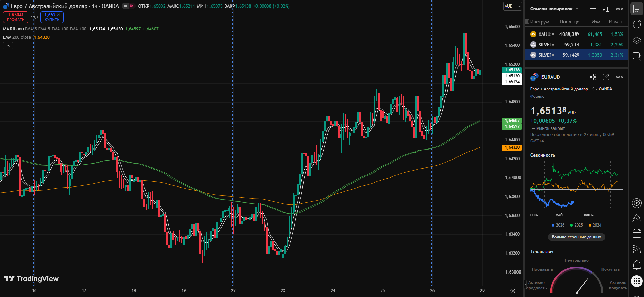Click the Сезонность section heading
The width and height of the screenshot is (644, 297).
[543, 155]
